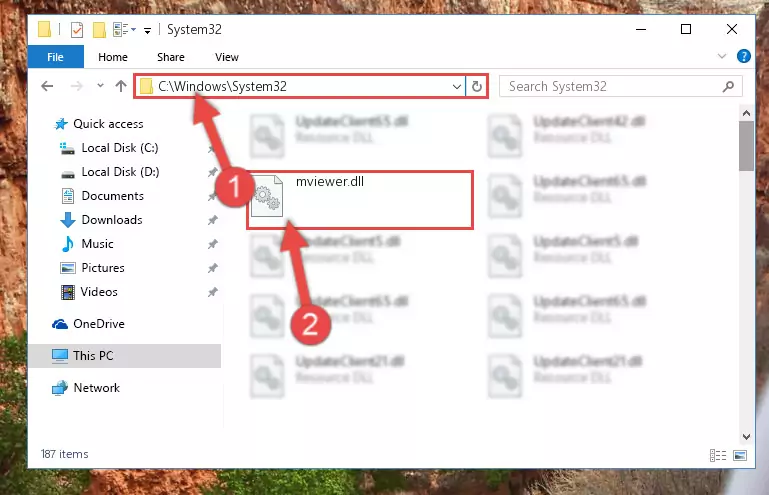Viewport: 769px width, 495px height.
Task: Click the Search System32 field
Action: tap(620, 86)
